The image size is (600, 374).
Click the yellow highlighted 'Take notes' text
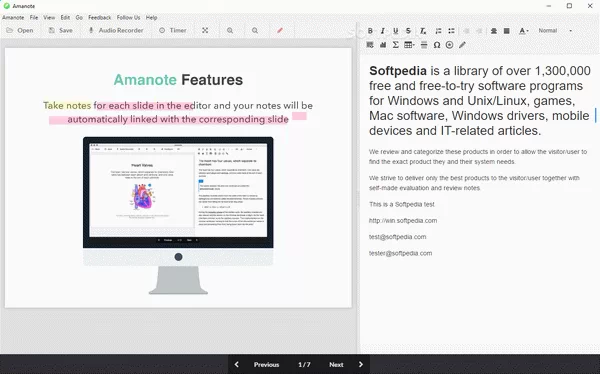point(67,105)
